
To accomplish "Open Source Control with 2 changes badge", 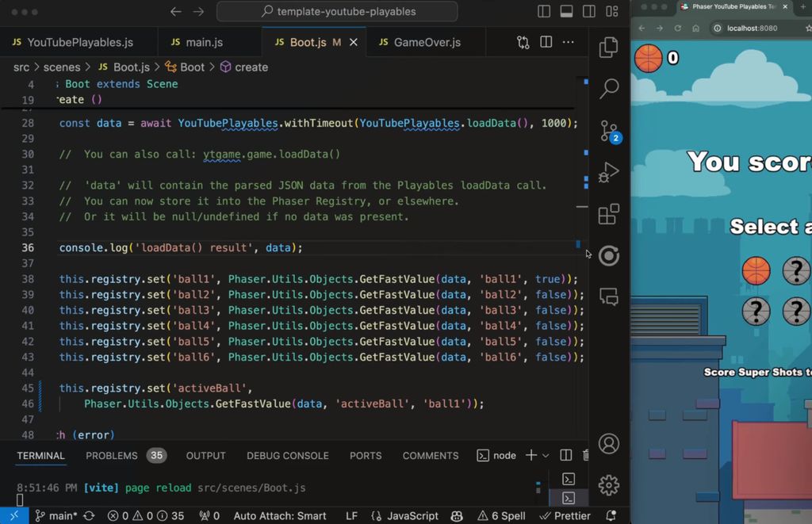I will click(610, 131).
